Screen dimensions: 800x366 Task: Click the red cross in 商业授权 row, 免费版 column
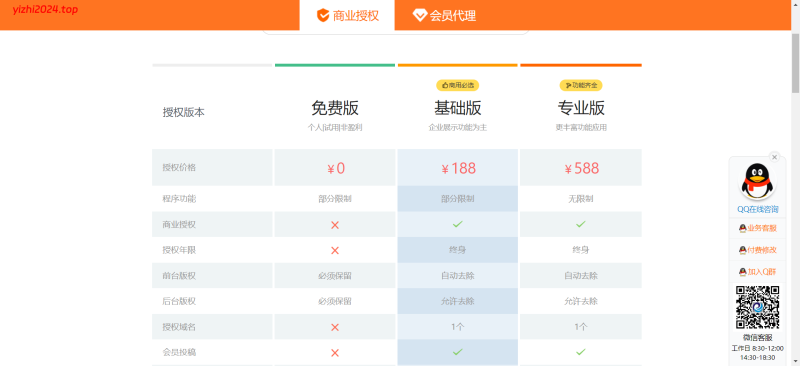[x=335, y=225]
